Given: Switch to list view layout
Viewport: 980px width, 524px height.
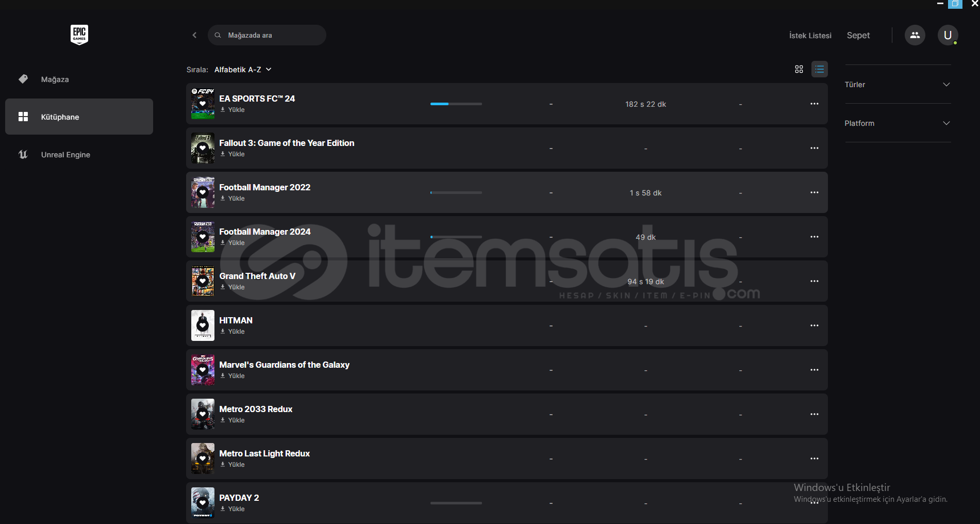Looking at the screenshot, I should [819, 69].
